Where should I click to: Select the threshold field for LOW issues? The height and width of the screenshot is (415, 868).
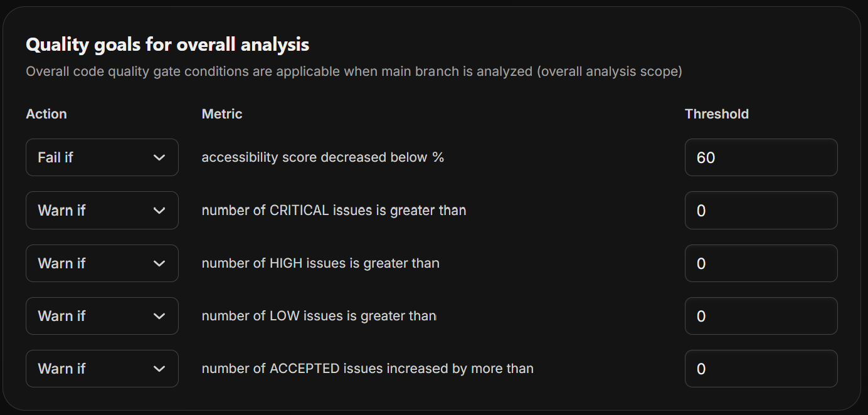(761, 316)
